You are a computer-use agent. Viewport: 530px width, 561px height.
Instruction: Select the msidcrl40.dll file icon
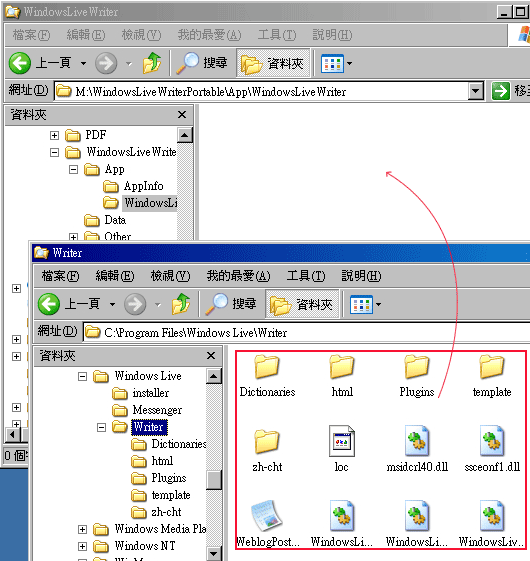click(x=417, y=440)
